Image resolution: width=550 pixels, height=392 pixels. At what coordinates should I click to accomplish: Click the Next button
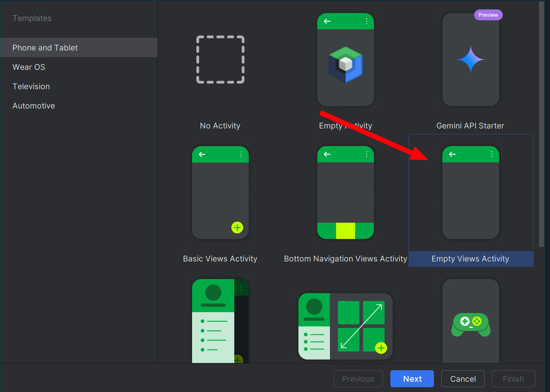coord(412,379)
